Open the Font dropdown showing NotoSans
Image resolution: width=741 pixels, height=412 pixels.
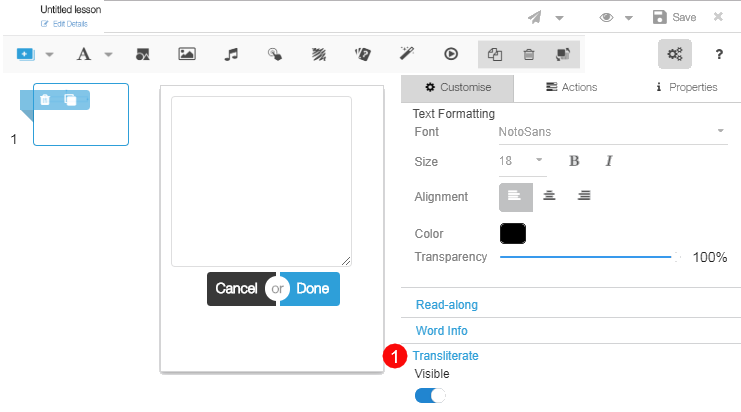click(x=610, y=131)
